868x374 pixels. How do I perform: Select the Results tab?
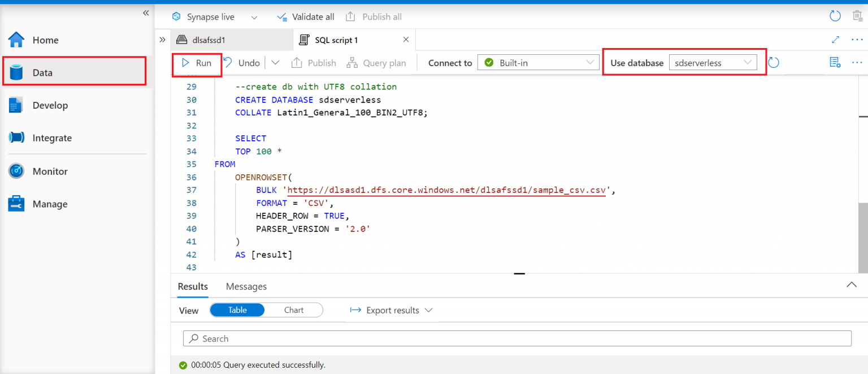(193, 286)
